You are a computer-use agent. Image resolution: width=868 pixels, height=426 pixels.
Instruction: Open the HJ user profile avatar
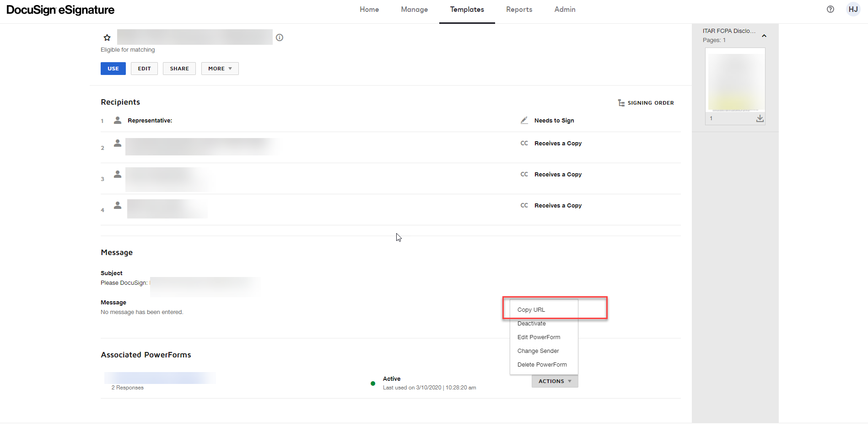[x=853, y=9]
